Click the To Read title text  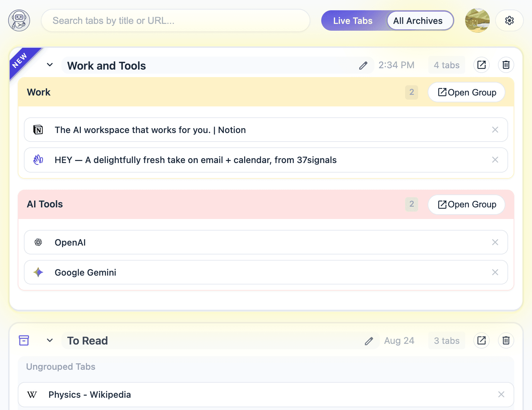[x=87, y=341]
